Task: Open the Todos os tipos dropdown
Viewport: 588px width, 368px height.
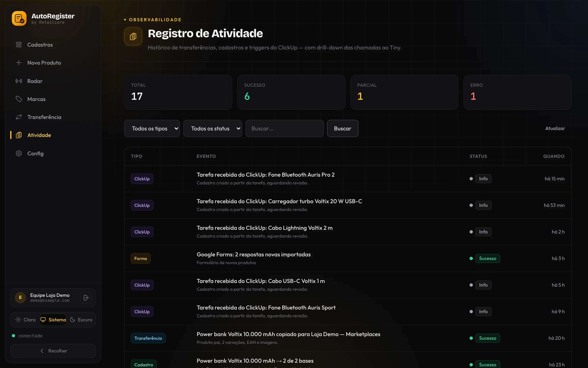Action: (152, 128)
